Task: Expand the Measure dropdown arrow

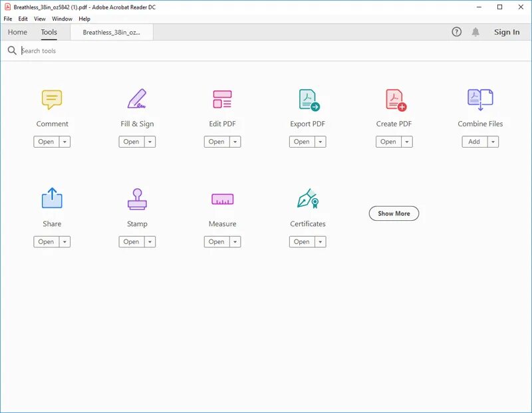Action: 235,242
